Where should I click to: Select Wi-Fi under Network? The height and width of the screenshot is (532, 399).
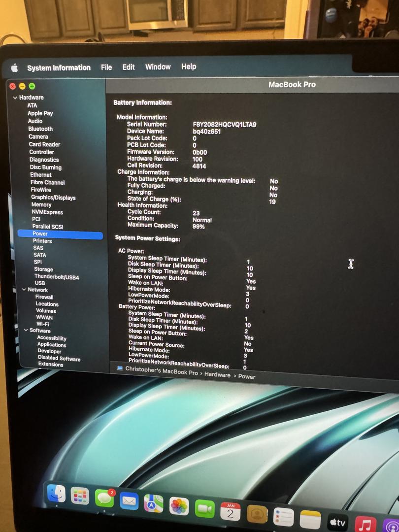pyautogui.click(x=42, y=324)
